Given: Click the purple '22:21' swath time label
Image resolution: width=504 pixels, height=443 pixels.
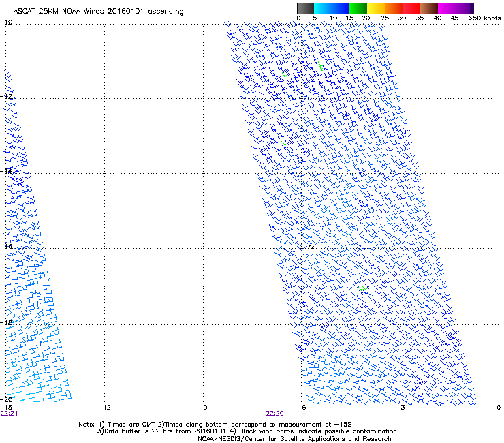Looking at the screenshot, I should pos(9,414).
